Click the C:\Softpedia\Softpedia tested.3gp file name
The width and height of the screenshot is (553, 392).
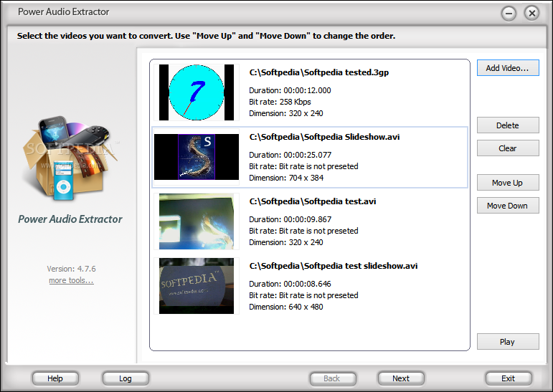point(319,72)
